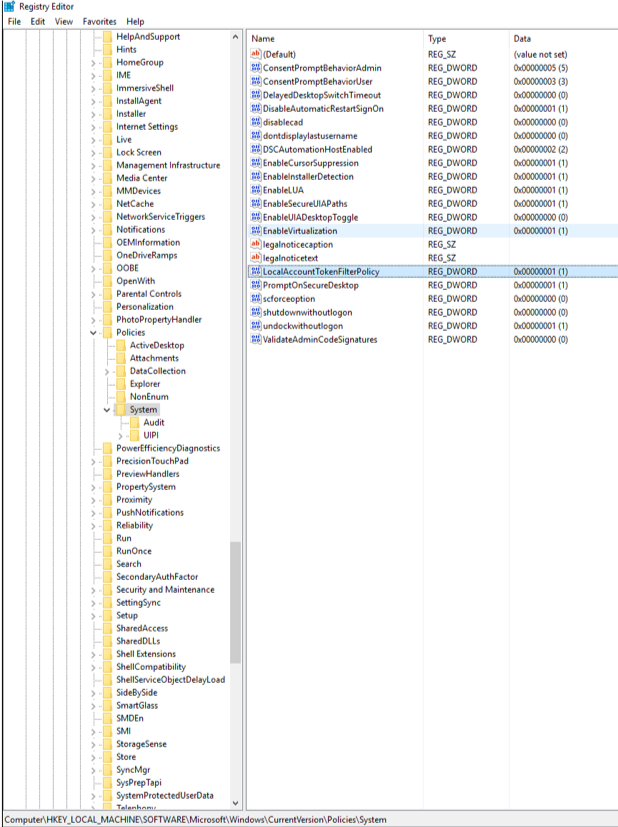Collapse the System tree node
Image resolution: width=618 pixels, height=827 pixels.
point(107,410)
